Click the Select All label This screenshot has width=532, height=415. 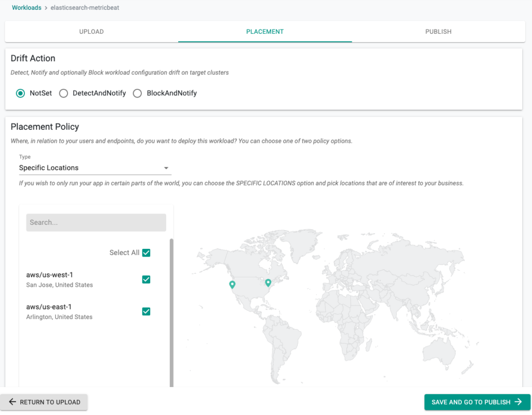click(x=124, y=253)
